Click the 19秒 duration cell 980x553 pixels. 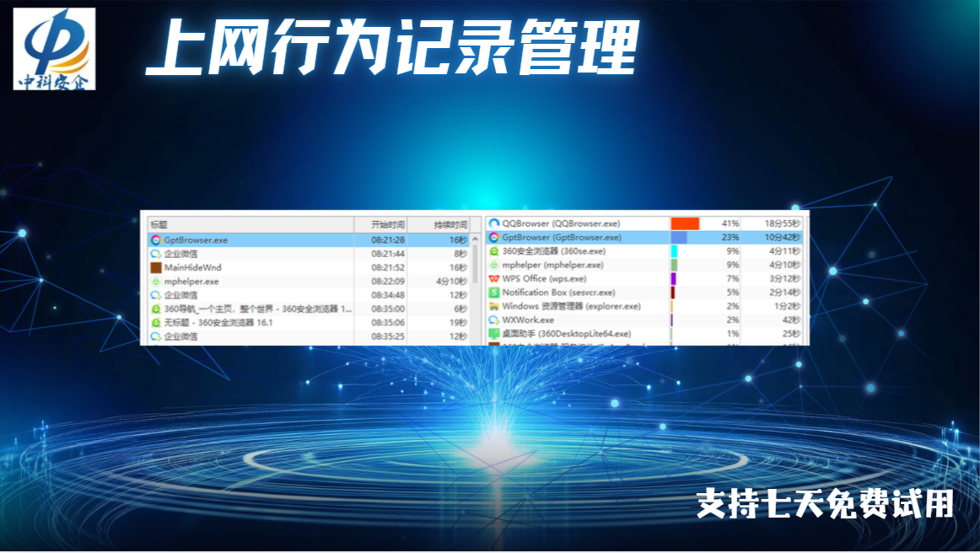[x=458, y=322]
